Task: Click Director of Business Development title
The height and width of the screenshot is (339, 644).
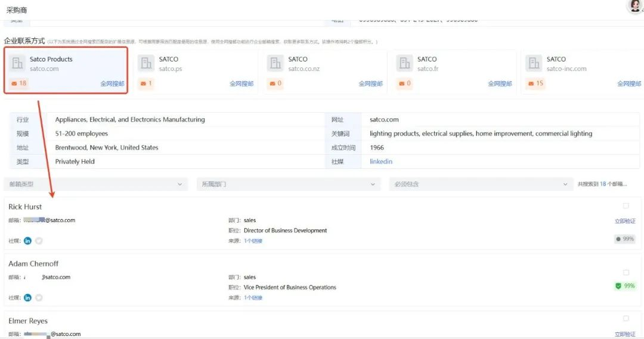Action: pos(285,230)
